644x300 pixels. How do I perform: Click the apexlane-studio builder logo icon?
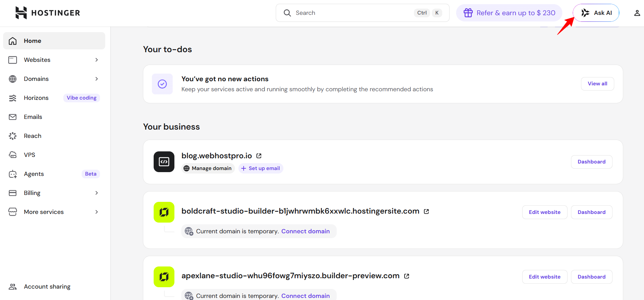pos(164,277)
